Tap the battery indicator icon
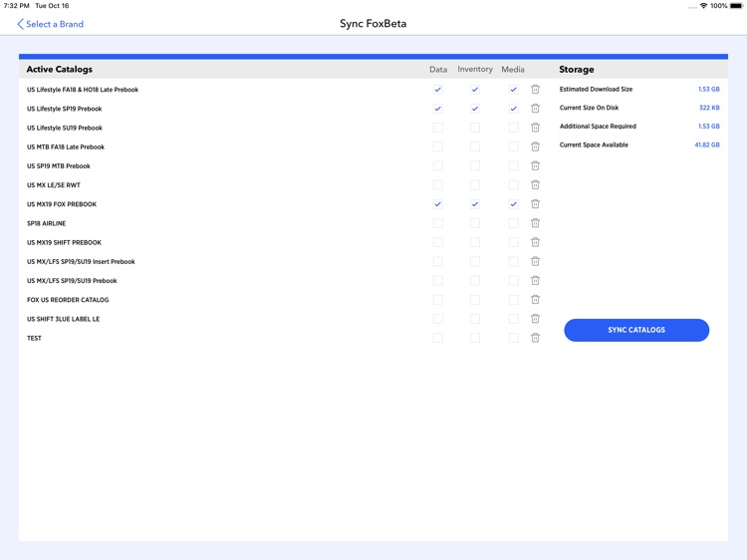Viewport: 747px width, 560px height. (x=736, y=6)
